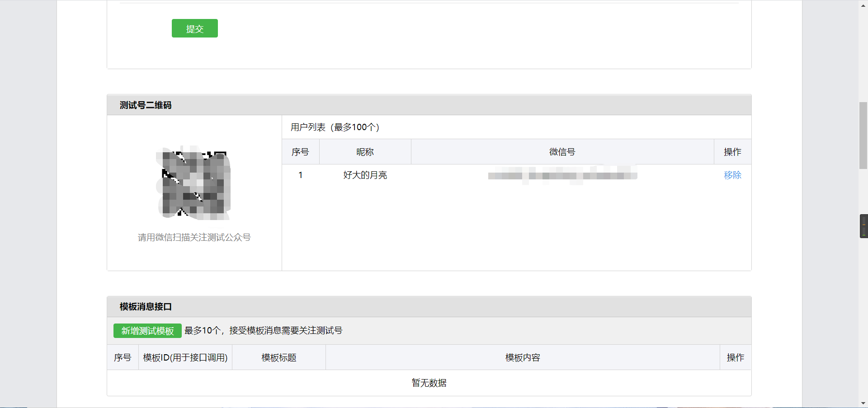Viewport: 868px width, 408px height.
Task: Click the 序号 column header in user list
Action: click(300, 152)
